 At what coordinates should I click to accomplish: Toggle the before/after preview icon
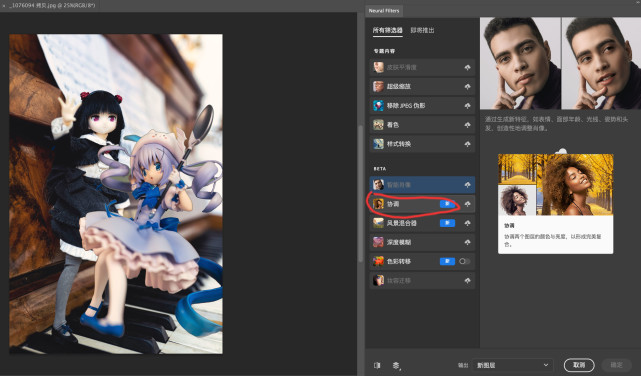pyautogui.click(x=377, y=365)
